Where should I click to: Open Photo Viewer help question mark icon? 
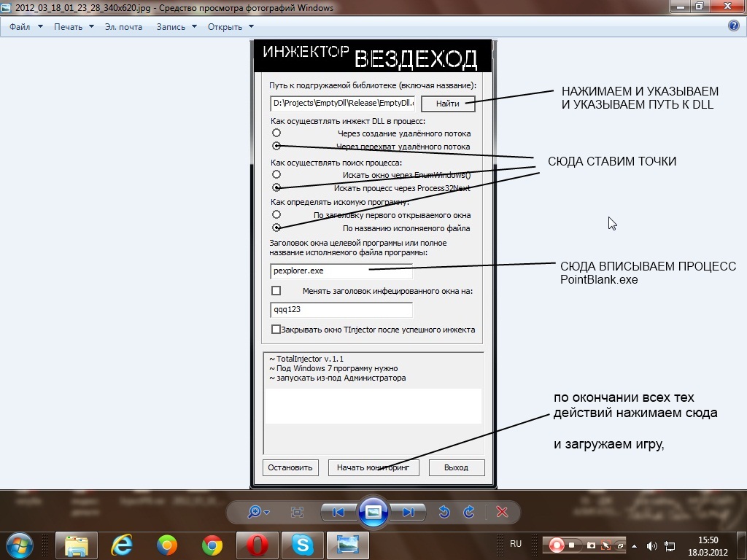(x=734, y=26)
